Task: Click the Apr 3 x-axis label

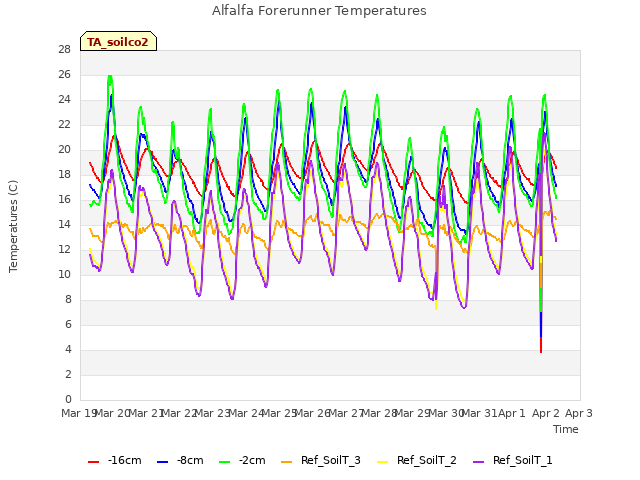Action: (579, 413)
